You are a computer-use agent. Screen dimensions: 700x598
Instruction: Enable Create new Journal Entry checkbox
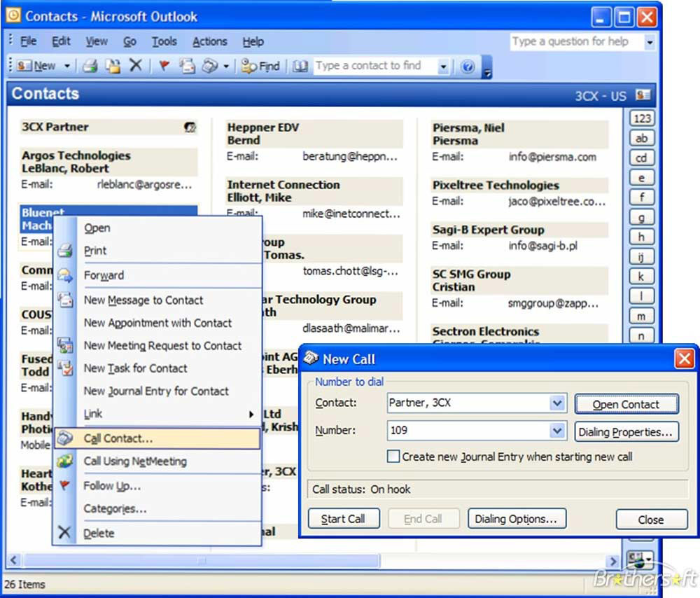(393, 457)
